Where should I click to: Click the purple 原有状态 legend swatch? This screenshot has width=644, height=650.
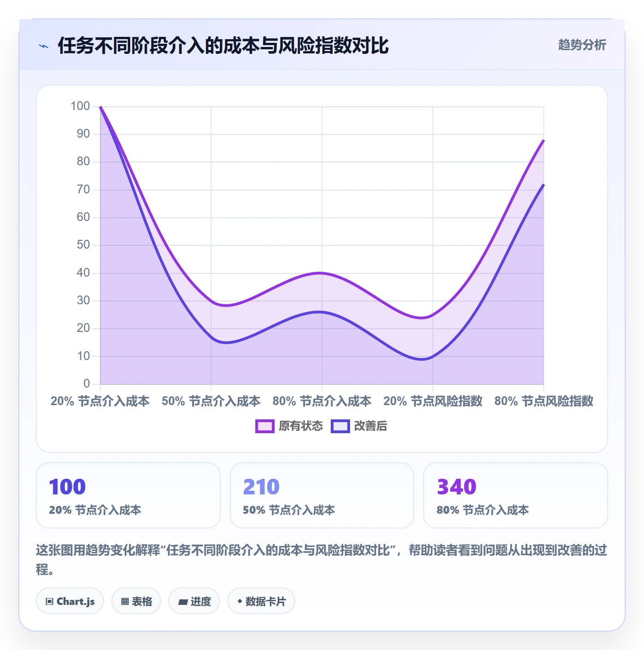coord(264,426)
